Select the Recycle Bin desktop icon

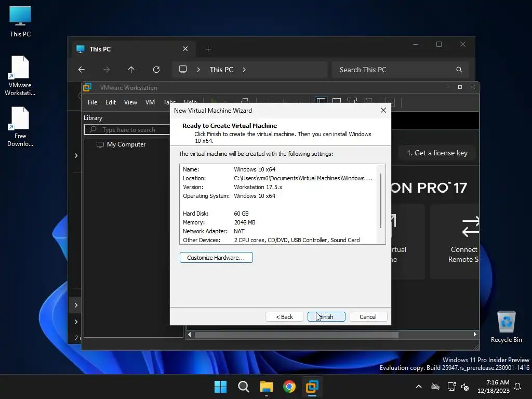pyautogui.click(x=506, y=327)
